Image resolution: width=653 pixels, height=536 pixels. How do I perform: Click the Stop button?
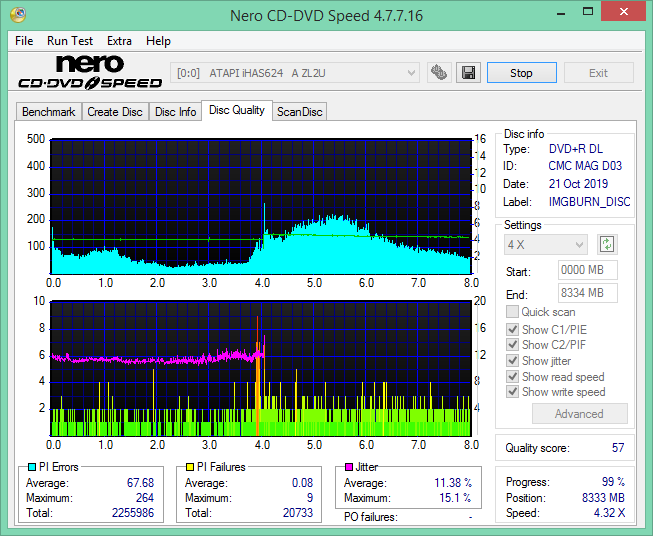(521, 73)
